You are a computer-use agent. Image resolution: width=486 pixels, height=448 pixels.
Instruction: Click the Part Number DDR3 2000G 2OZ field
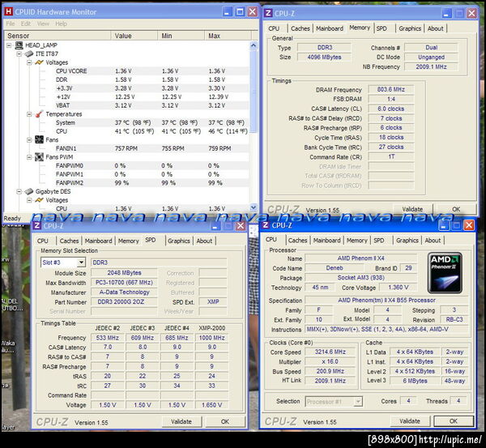point(124,302)
